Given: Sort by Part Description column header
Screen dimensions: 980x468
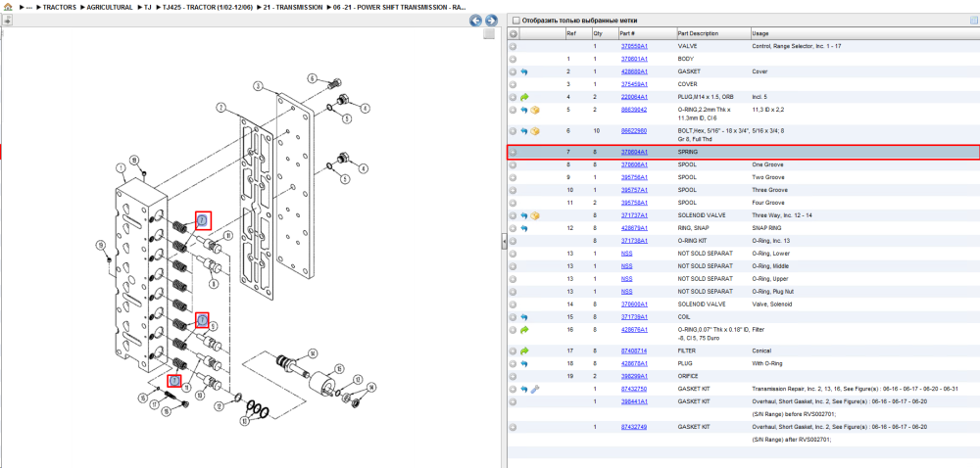Looking at the screenshot, I should (x=698, y=33).
